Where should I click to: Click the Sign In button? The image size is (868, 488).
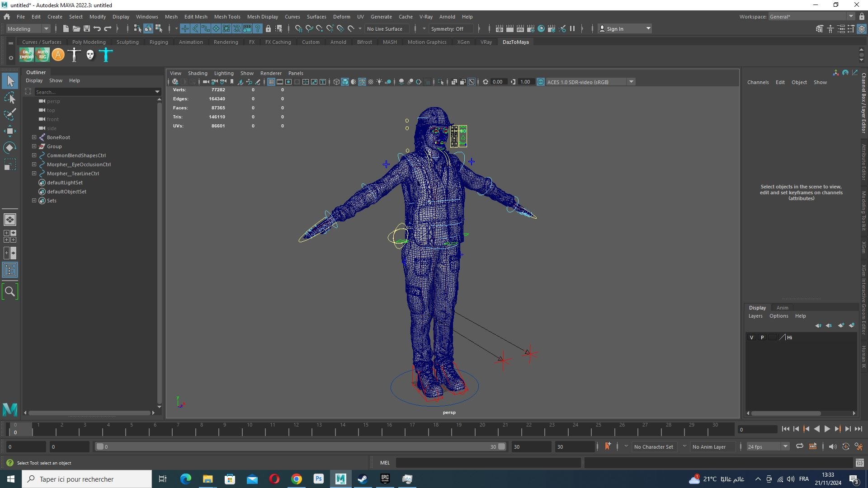(x=625, y=28)
